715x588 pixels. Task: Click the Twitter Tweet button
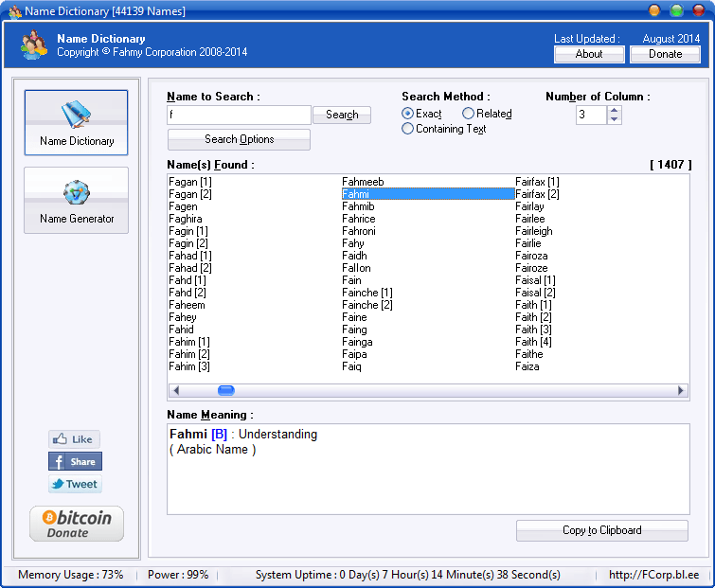(75, 484)
